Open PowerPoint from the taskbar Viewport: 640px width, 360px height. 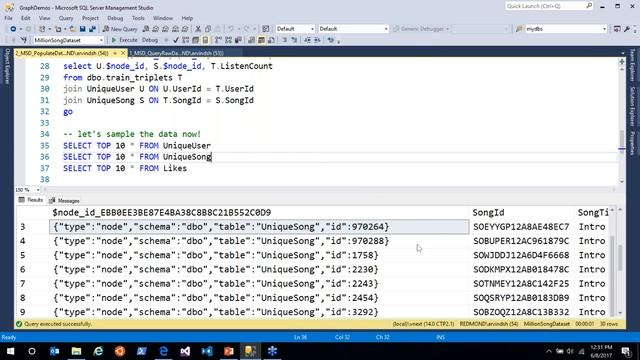(229, 351)
